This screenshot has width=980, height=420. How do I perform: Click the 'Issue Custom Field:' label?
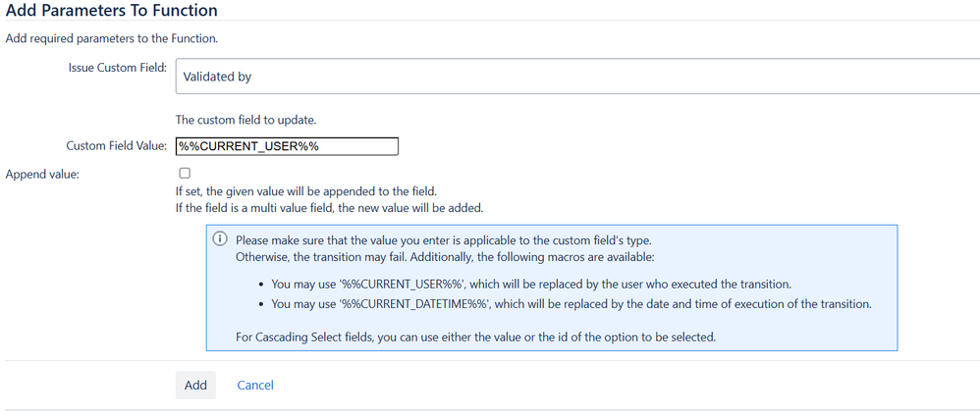[118, 68]
